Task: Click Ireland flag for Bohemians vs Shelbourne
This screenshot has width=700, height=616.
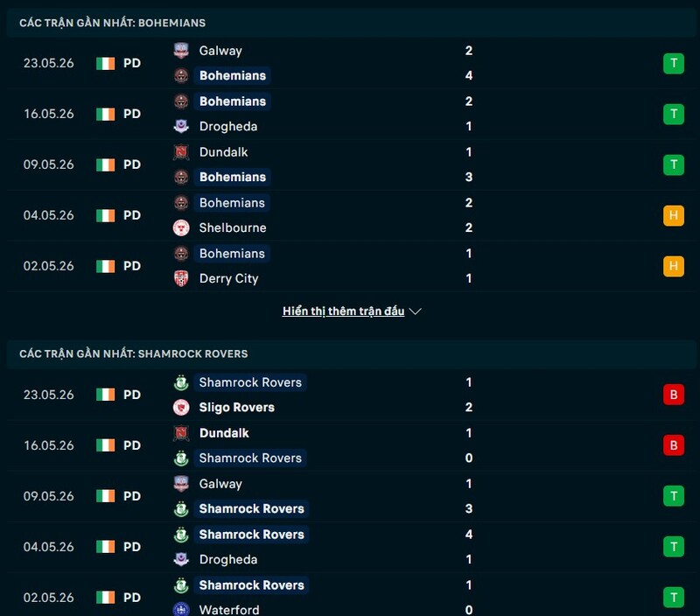Action: 105,215
